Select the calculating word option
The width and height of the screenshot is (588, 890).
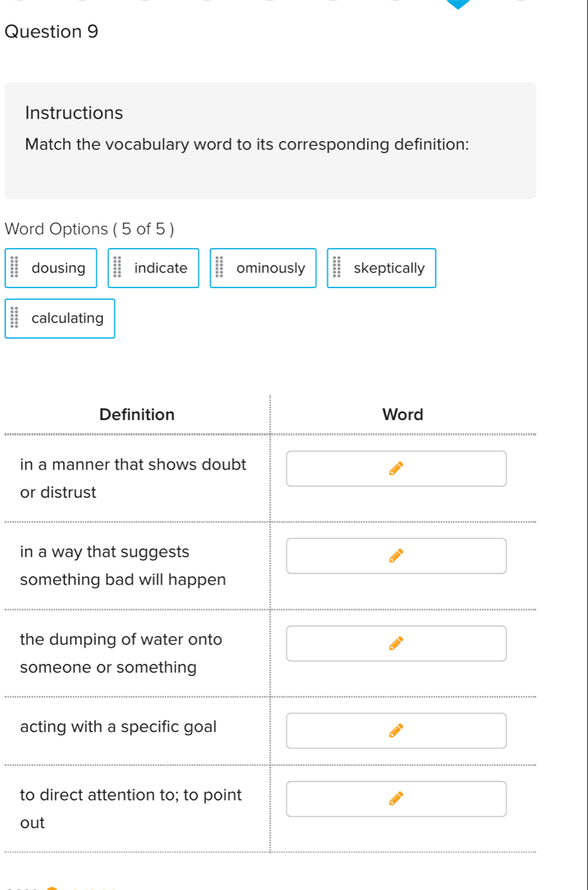tap(67, 318)
